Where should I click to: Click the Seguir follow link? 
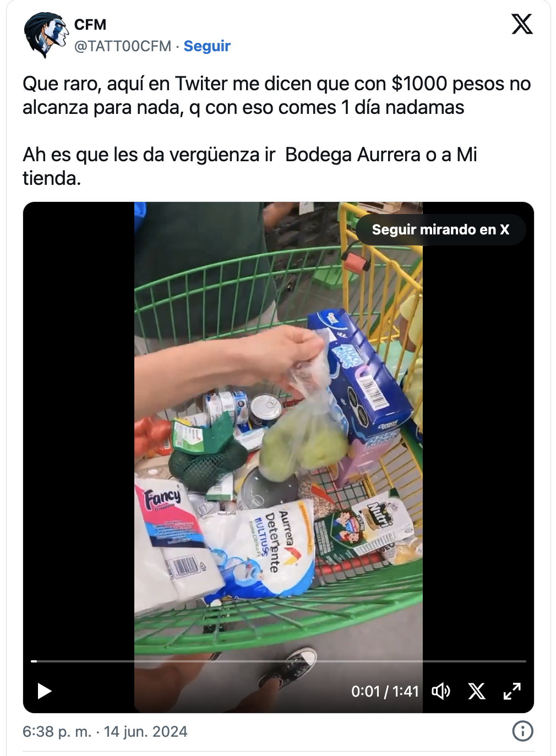(207, 46)
